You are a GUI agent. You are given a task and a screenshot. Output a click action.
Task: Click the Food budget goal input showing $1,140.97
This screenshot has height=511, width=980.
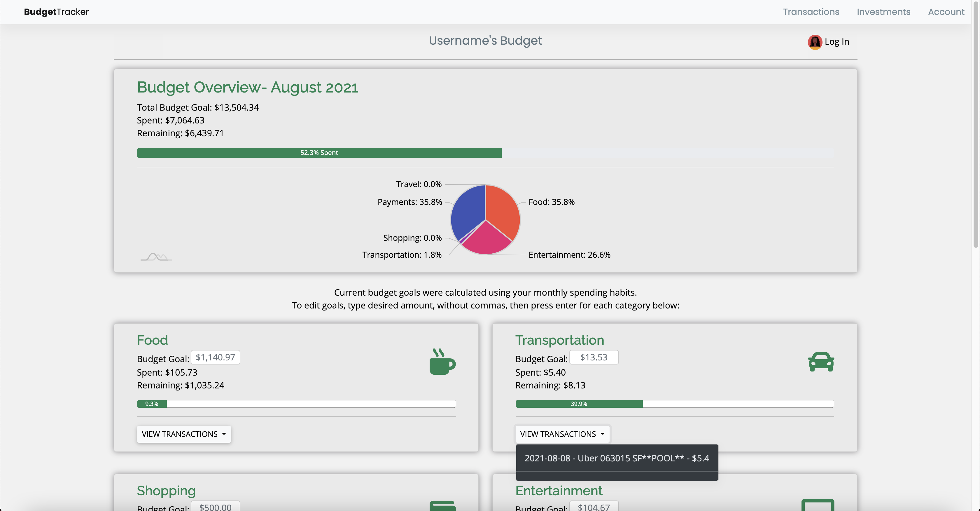[215, 357]
